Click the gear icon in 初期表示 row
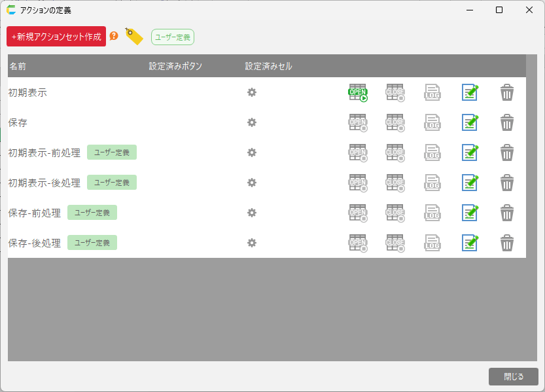The image size is (545, 392). tap(252, 92)
